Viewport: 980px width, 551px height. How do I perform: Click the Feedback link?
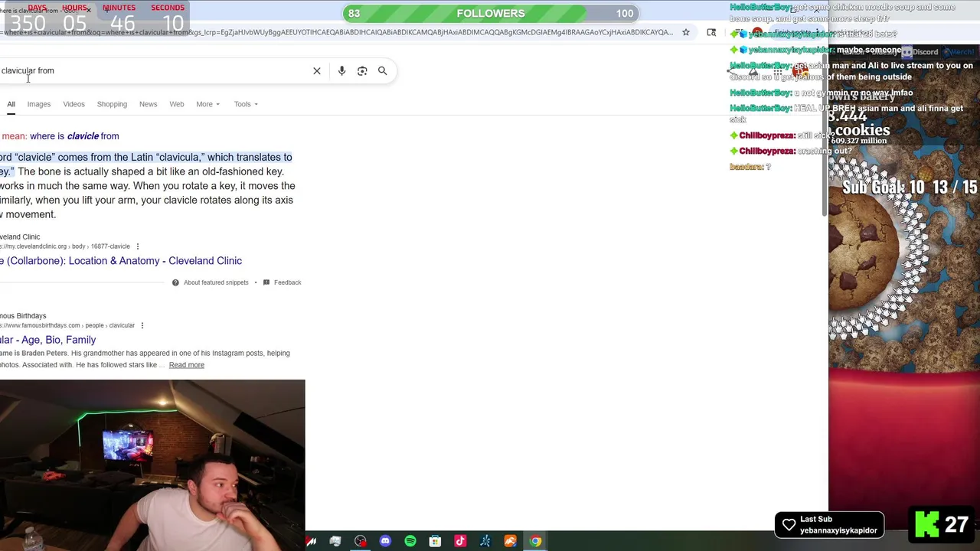click(x=287, y=282)
